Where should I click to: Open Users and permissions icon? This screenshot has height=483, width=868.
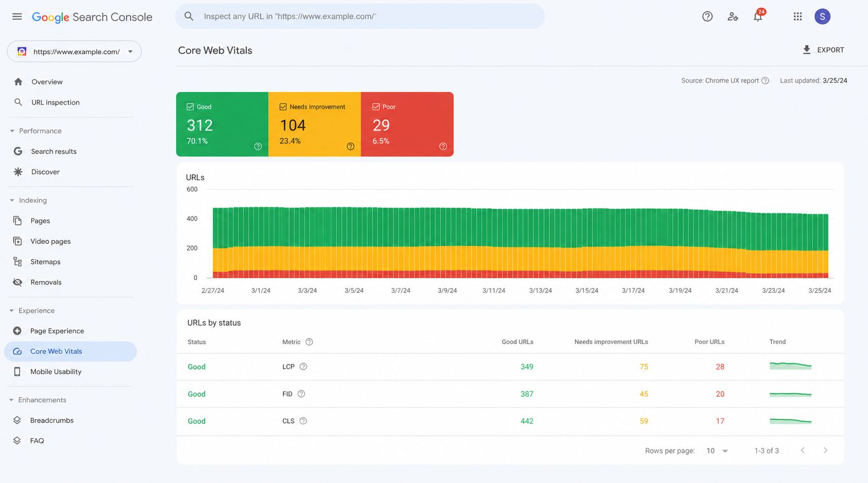click(x=733, y=17)
